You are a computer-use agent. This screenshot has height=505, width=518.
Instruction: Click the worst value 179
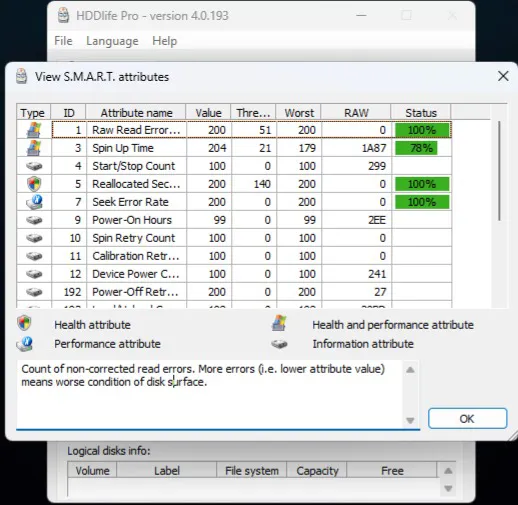307,148
